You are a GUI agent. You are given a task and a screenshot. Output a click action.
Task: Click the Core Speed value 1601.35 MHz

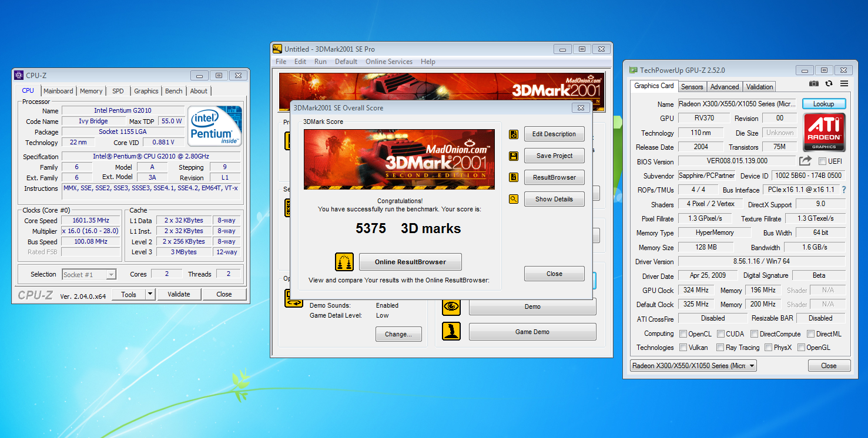pos(91,221)
